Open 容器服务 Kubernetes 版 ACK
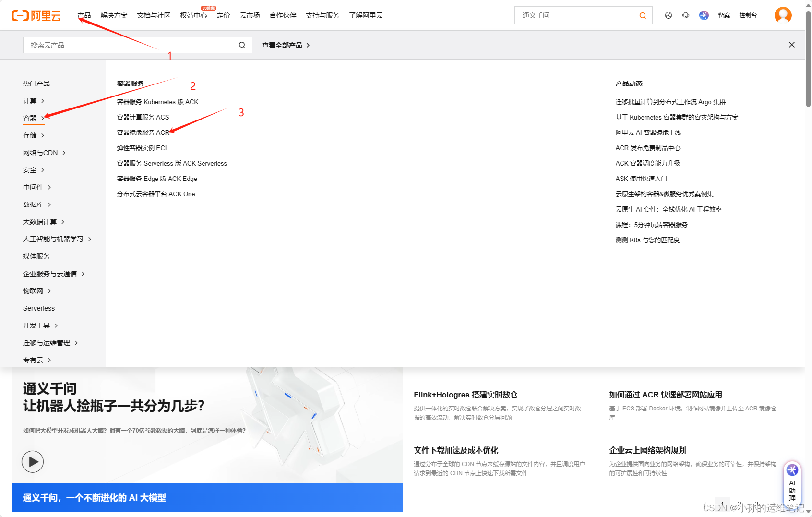The image size is (812, 517). click(157, 102)
